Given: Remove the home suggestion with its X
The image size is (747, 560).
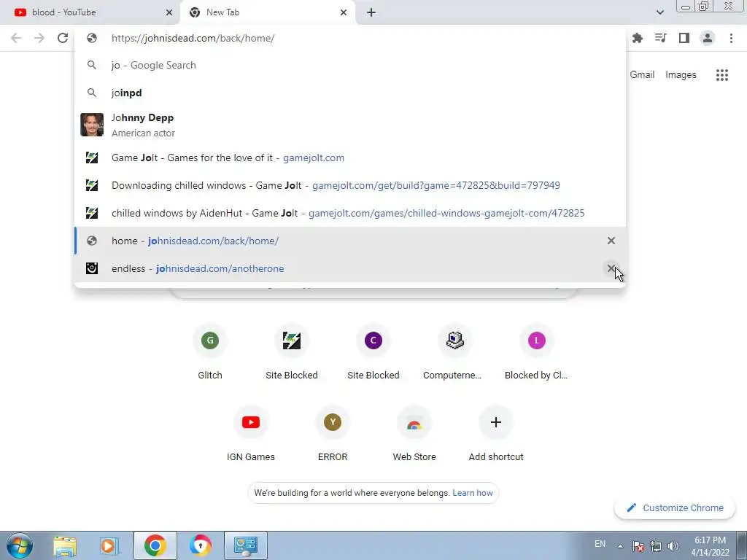Looking at the screenshot, I should point(611,241).
